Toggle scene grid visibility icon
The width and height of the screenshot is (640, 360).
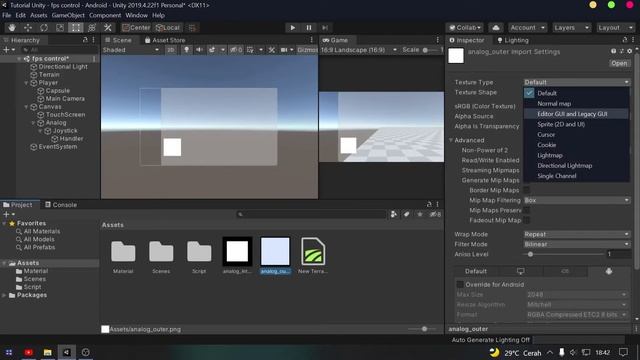pyautogui.click(x=250, y=50)
